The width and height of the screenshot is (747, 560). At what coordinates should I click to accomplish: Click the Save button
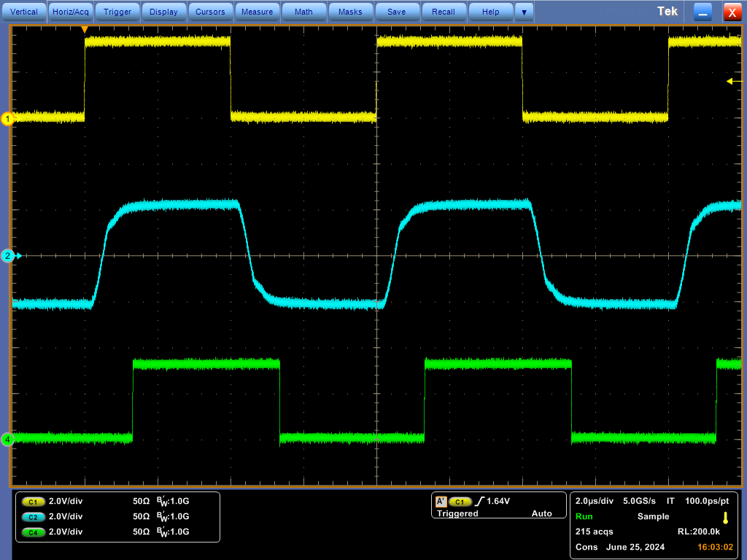[397, 11]
